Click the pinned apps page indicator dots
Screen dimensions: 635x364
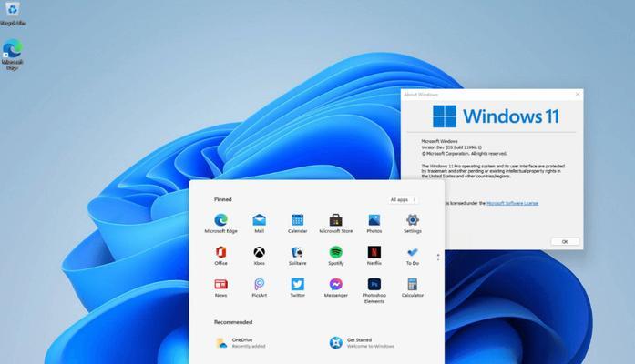(438, 258)
